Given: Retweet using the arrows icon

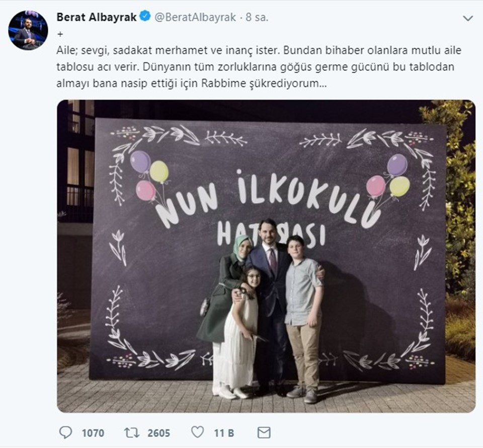Looking at the screenshot, I should click(131, 433).
